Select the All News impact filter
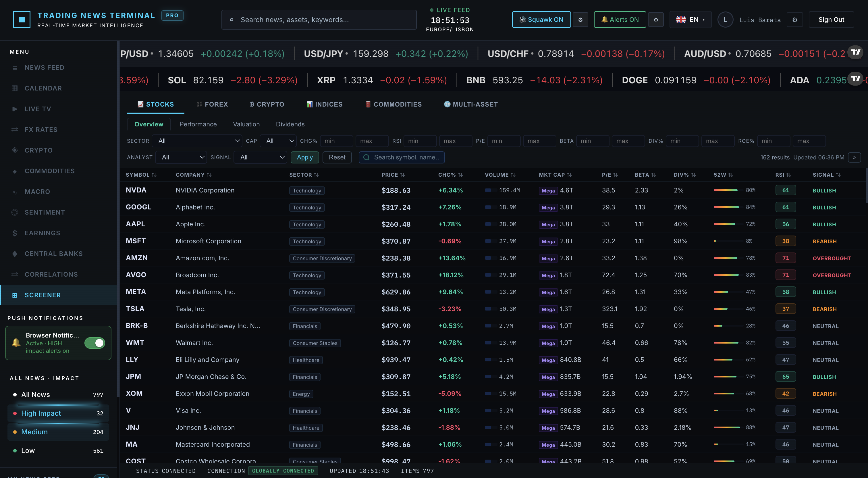Image resolution: width=868 pixels, height=478 pixels. tap(58, 394)
